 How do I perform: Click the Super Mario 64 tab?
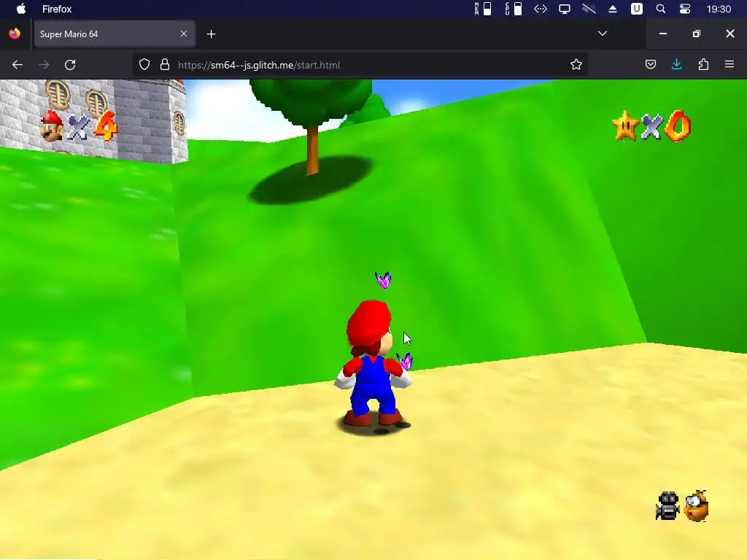pos(115,34)
